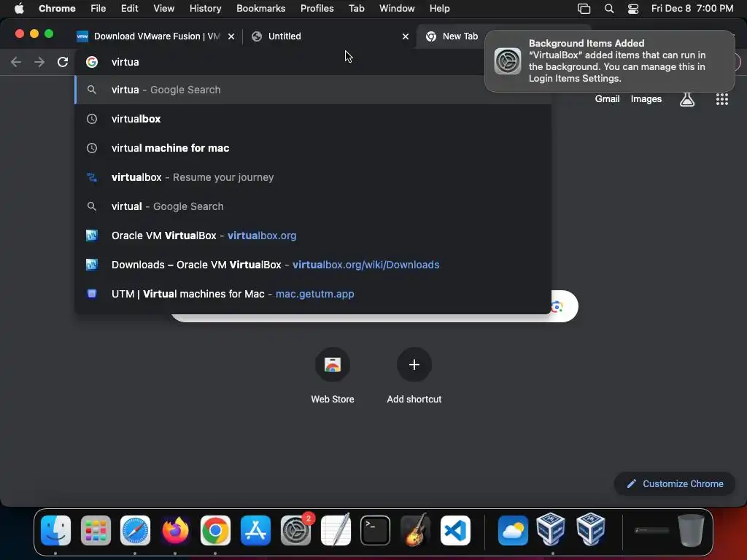Click the Background Items Added notification
This screenshot has width=747, height=560.
[x=609, y=61]
